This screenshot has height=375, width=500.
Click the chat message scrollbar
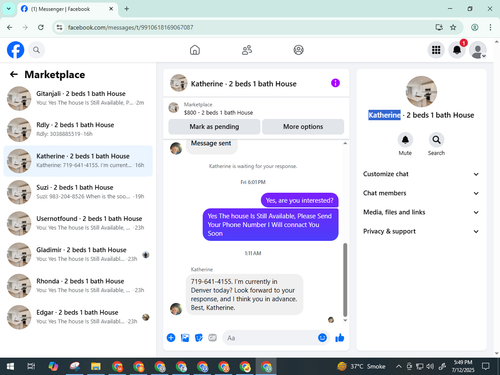pyautogui.click(x=345, y=279)
